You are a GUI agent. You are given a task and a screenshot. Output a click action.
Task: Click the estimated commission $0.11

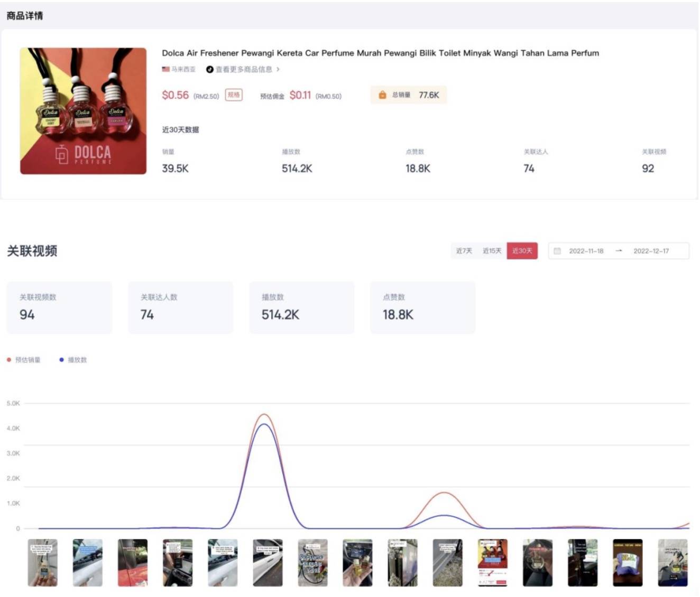[x=300, y=95]
